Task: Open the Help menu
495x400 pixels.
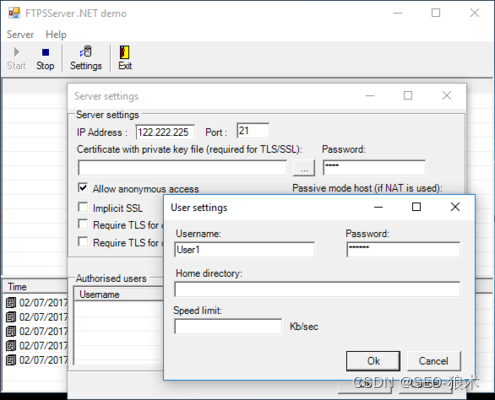Action: tap(56, 34)
